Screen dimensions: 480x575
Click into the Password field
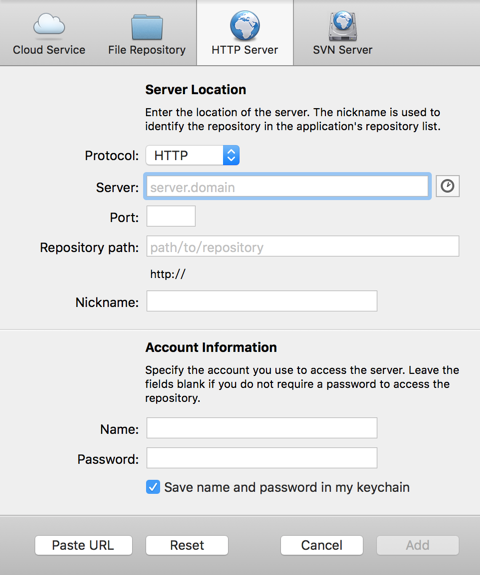coord(262,458)
